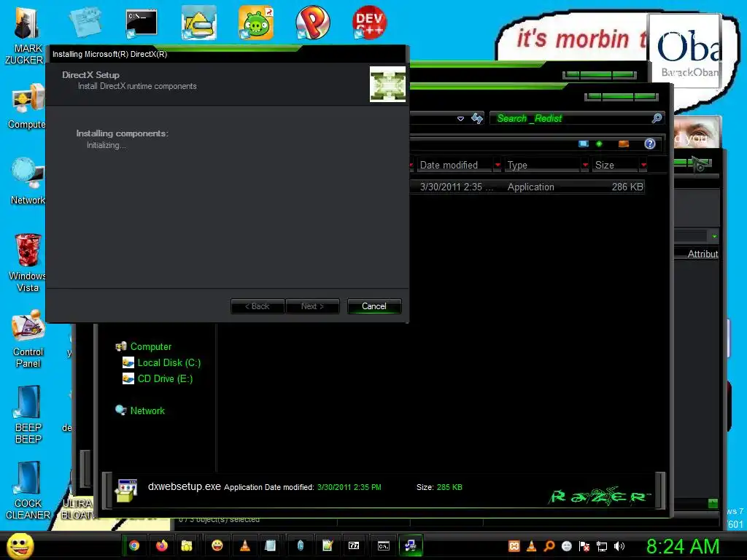Open the COCK CLEANER desktop shortcut
The image size is (747, 560).
click(x=28, y=491)
